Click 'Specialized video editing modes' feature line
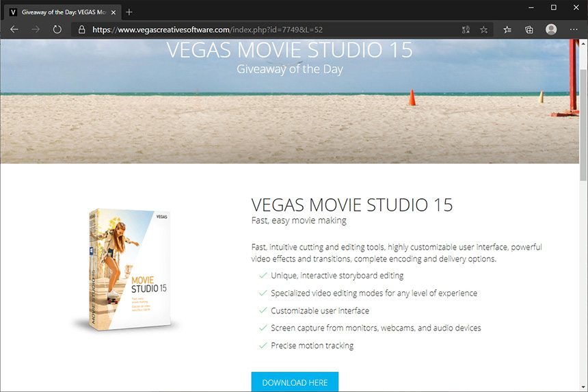 [374, 293]
